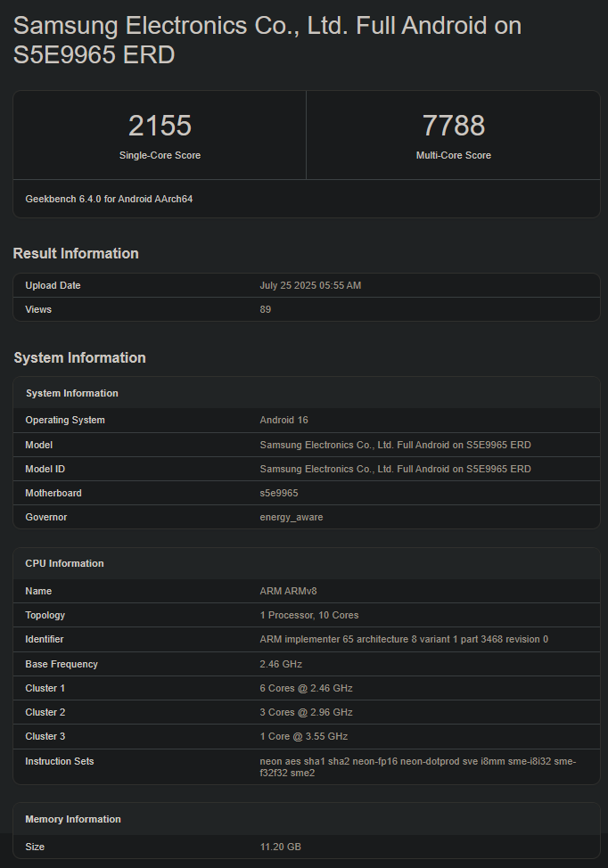Click the Single-Core Score label
608x868 pixels.
tap(160, 155)
